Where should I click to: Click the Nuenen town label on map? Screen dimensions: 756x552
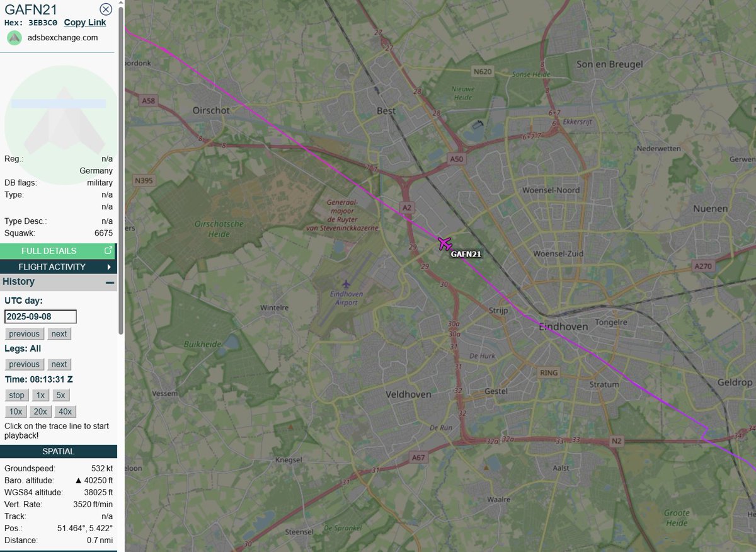710,209
